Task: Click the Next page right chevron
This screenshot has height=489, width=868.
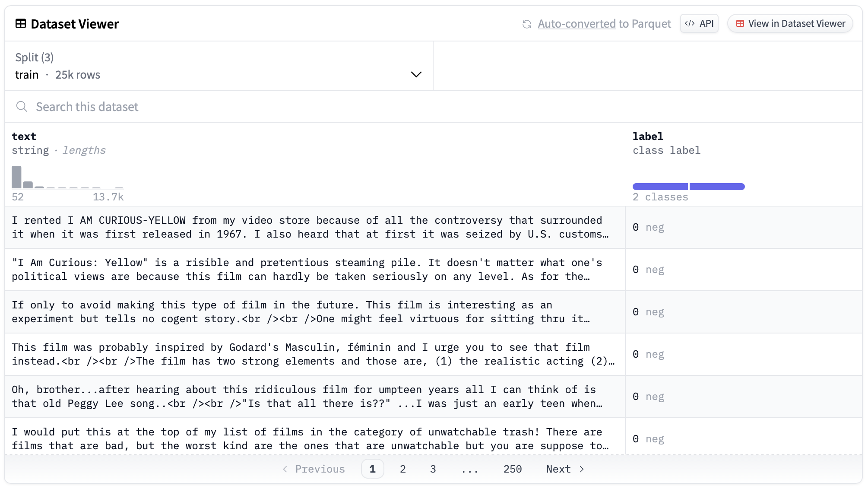Action: click(x=582, y=469)
